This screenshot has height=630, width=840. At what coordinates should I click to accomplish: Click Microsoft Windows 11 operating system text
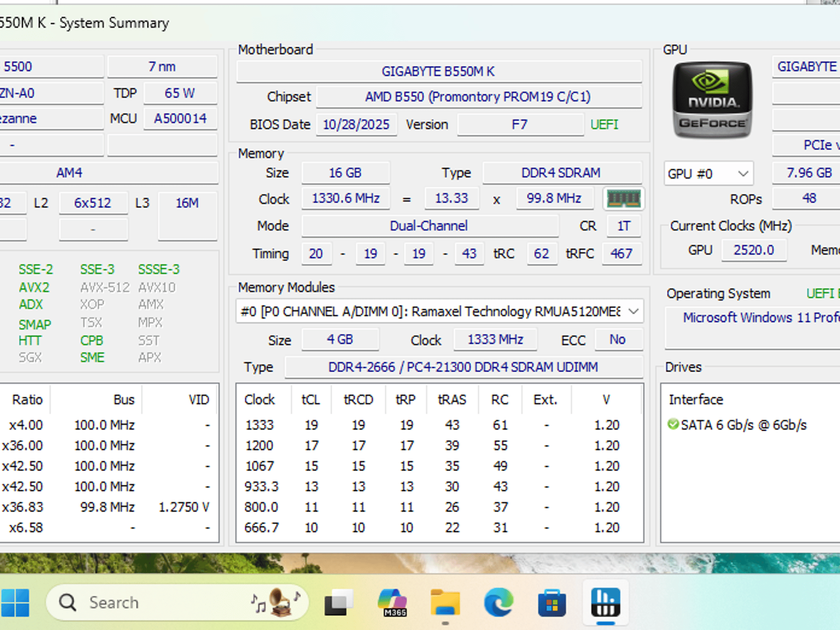pos(761,317)
